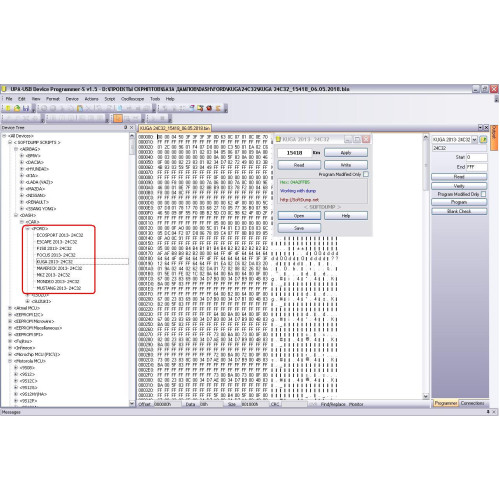500x500 pixels.
Task: Click the mileage field showing 15418
Action: [x=294, y=153]
